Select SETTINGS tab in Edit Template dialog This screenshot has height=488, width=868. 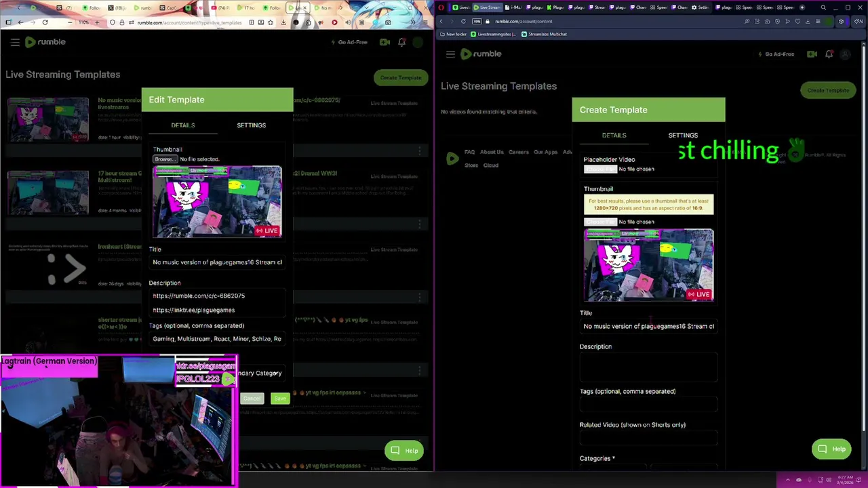[251, 125]
